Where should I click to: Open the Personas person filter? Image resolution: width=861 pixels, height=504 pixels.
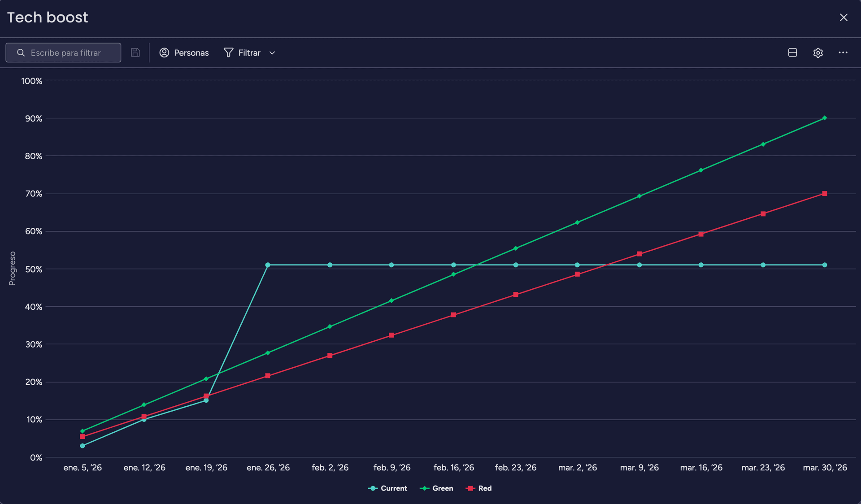tap(165, 52)
